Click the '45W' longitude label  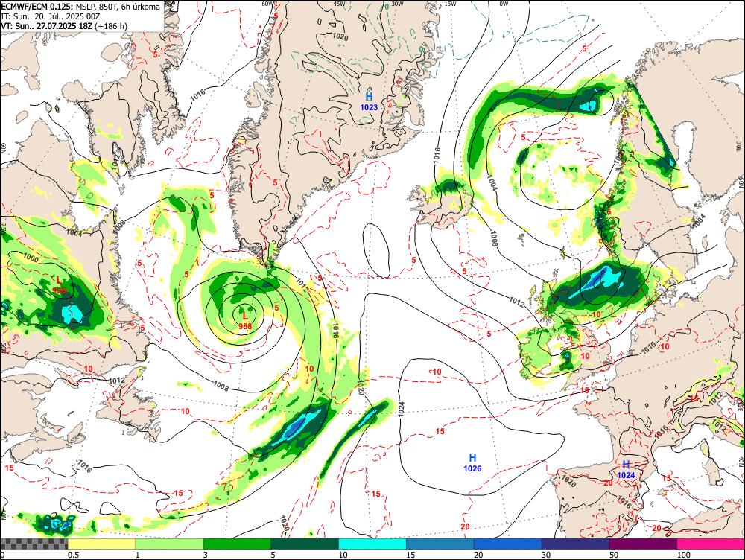tap(339, 4)
